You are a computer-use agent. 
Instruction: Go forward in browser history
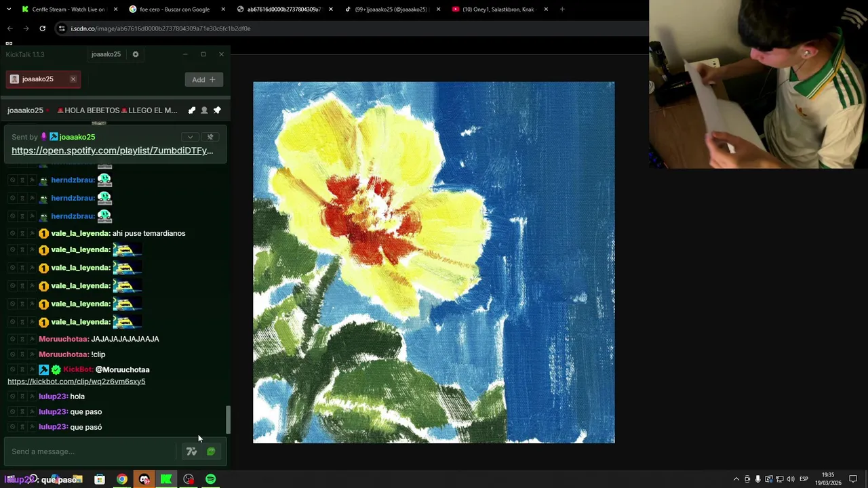[x=26, y=28]
